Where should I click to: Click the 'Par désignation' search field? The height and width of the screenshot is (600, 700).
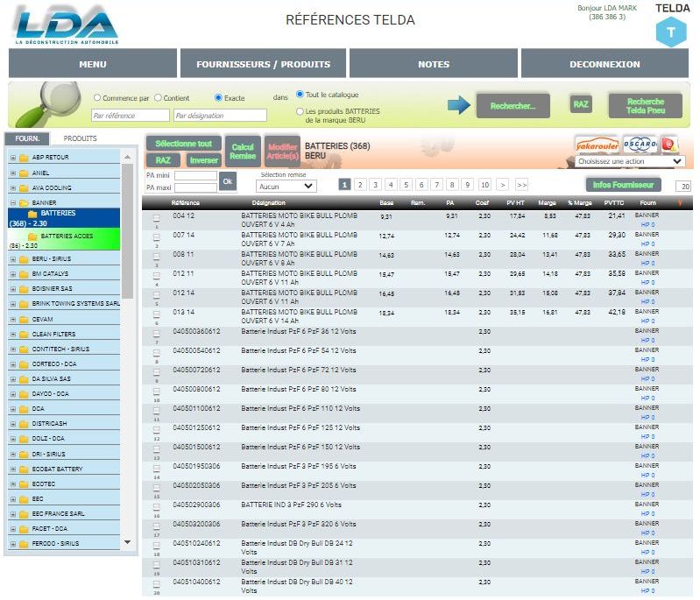click(x=220, y=116)
